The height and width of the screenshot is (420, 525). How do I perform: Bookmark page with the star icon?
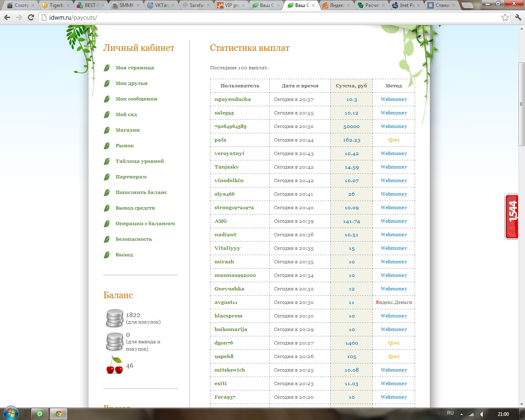(505, 17)
